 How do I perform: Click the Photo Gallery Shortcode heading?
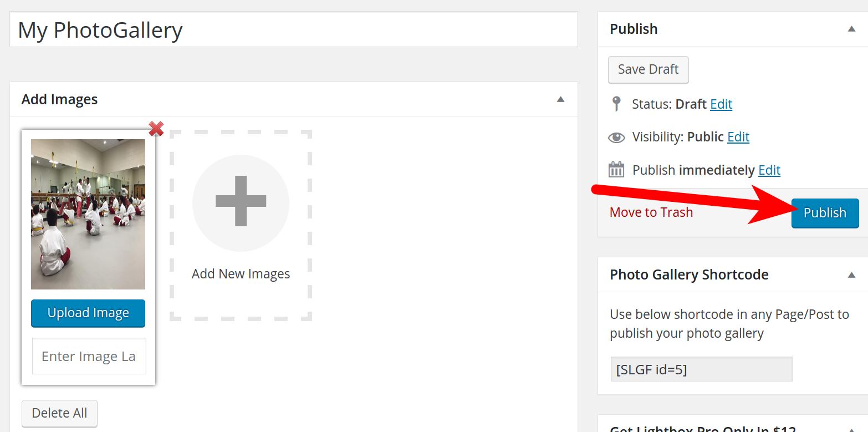coord(689,275)
